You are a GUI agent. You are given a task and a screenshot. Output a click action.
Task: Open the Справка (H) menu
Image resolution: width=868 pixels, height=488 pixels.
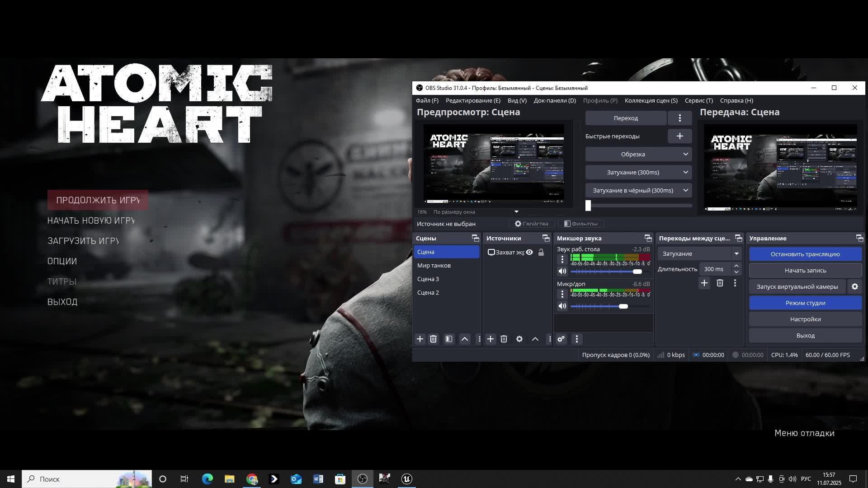coord(736,100)
